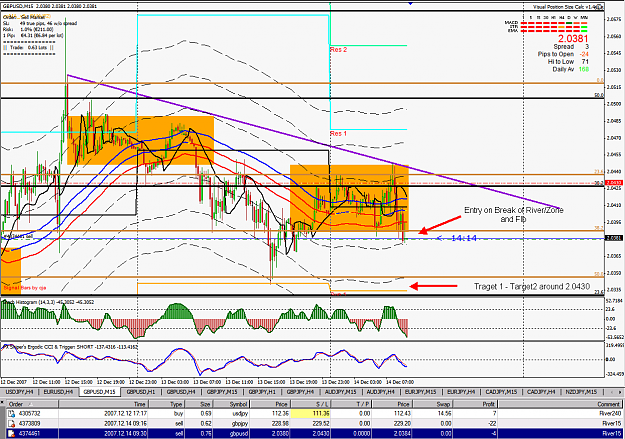Sort trades by the Profit column header
Viewport: 625px width, 439px height.
(475, 404)
